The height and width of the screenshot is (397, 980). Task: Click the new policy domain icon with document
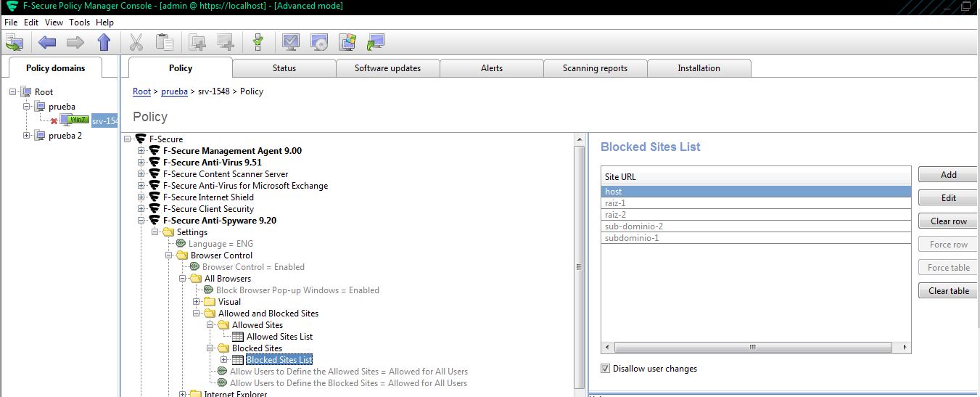tap(197, 42)
